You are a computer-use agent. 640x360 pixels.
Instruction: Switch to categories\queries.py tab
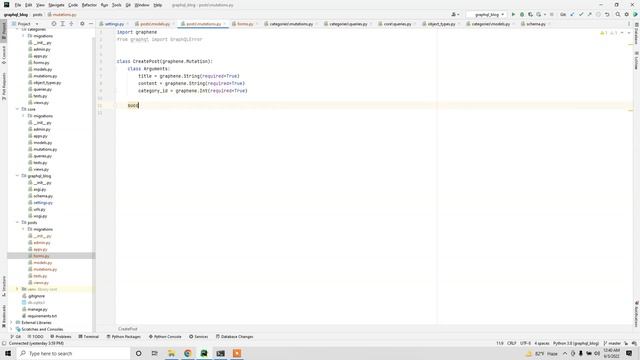click(x=348, y=24)
